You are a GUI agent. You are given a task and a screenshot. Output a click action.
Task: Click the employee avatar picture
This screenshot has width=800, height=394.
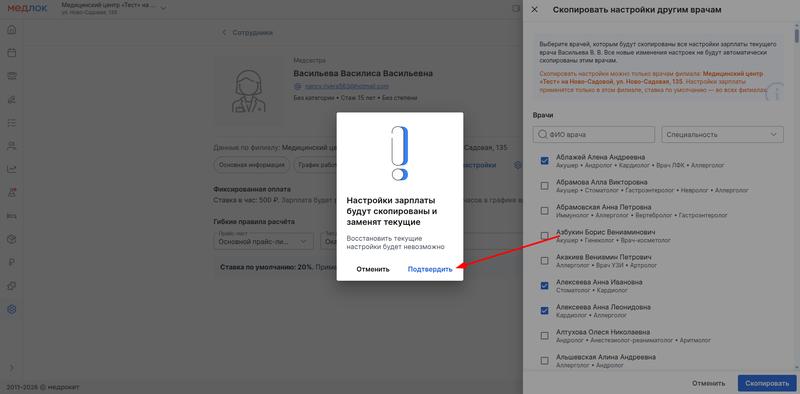[248, 91]
